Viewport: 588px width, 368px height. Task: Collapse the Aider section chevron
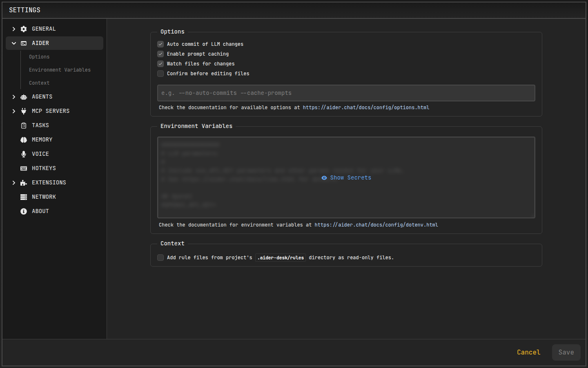(x=14, y=43)
